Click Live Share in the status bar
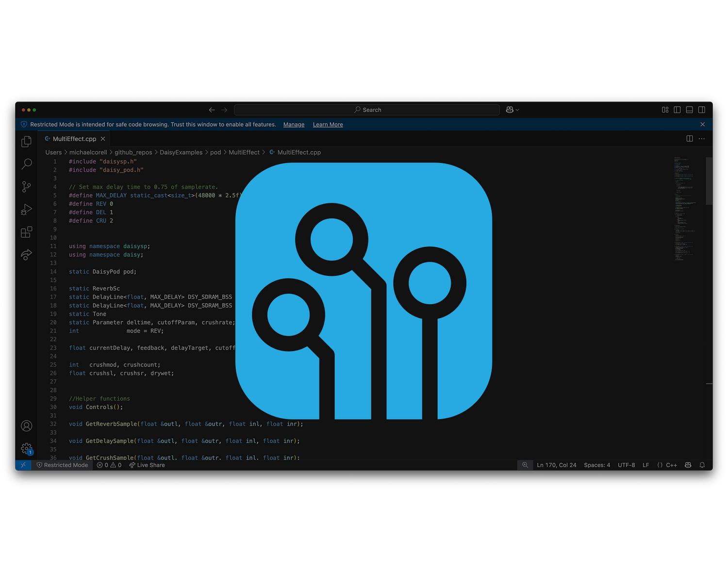This screenshot has height=582, width=728. click(147, 465)
